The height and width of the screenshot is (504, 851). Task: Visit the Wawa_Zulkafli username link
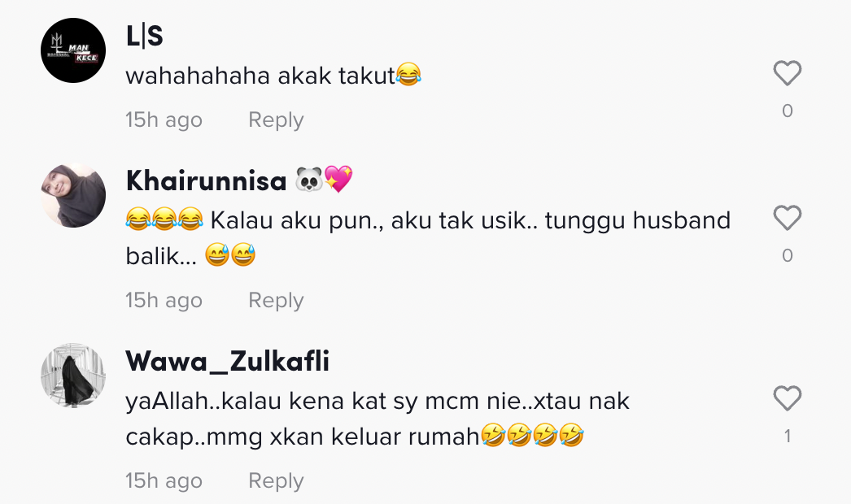[228, 361]
